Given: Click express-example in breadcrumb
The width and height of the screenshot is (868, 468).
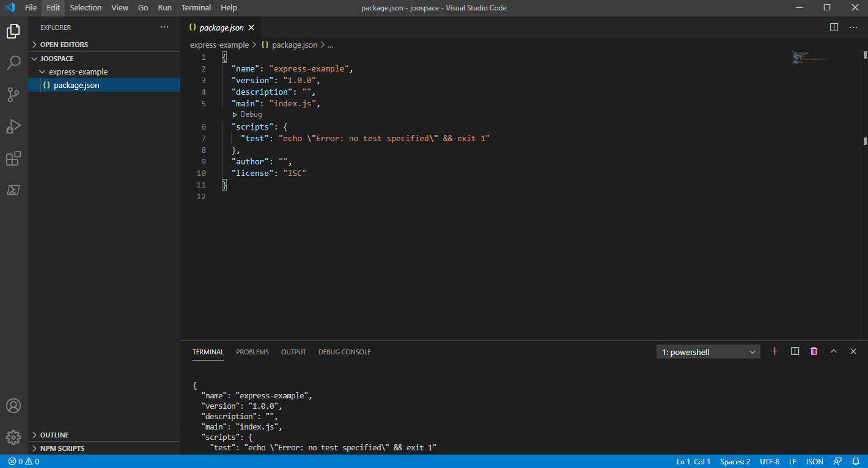Looking at the screenshot, I should tap(219, 45).
